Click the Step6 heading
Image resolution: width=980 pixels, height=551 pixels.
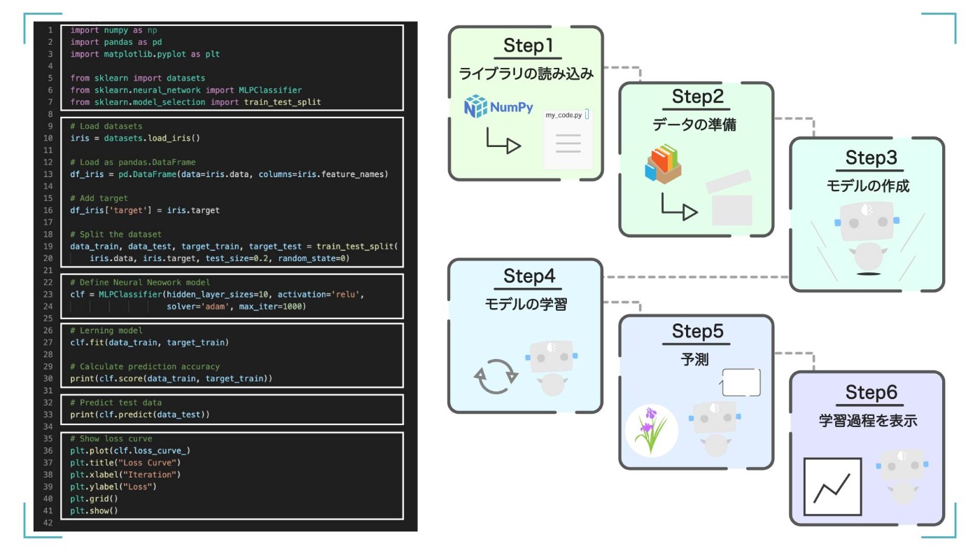870,391
